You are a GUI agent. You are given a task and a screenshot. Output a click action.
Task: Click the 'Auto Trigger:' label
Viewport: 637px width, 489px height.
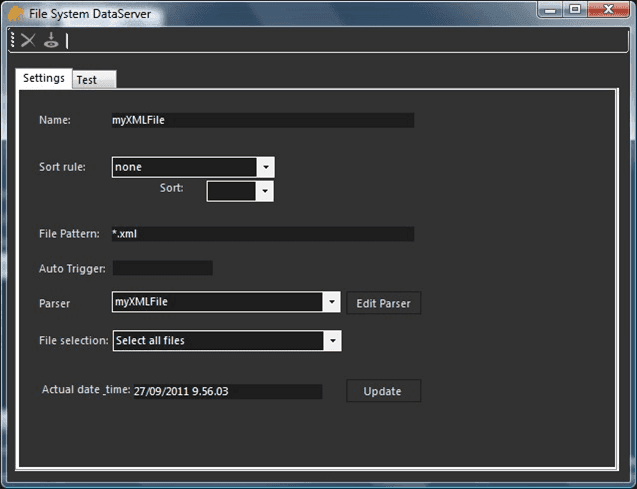pyautogui.click(x=72, y=268)
